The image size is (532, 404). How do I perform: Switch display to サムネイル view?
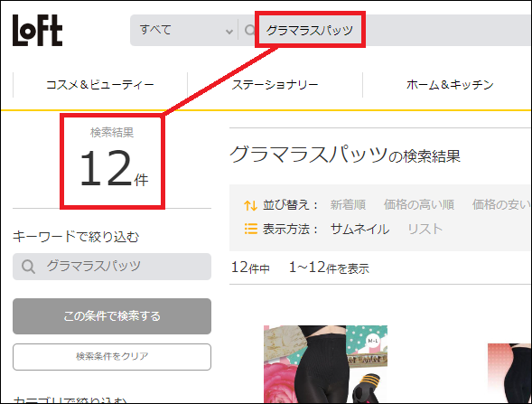point(359,230)
